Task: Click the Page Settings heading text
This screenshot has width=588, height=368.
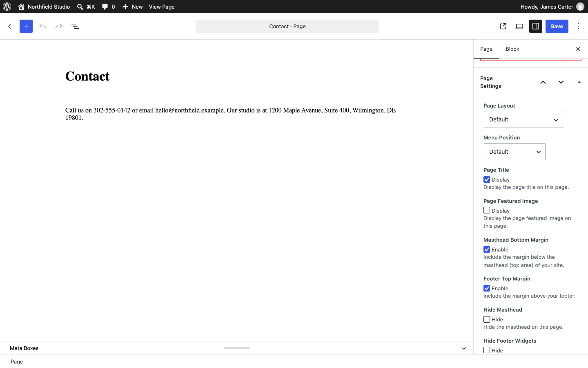Action: pyautogui.click(x=491, y=82)
